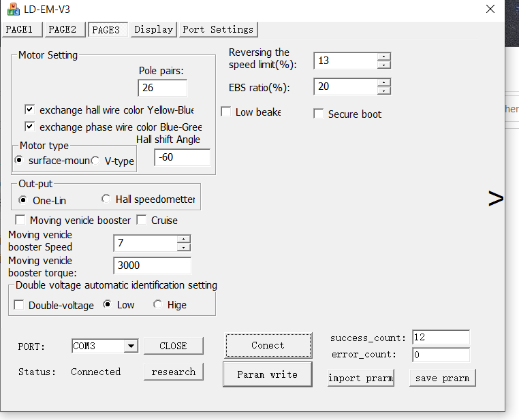Select Hall speedometer output option
The image size is (519, 420).
[x=106, y=199]
